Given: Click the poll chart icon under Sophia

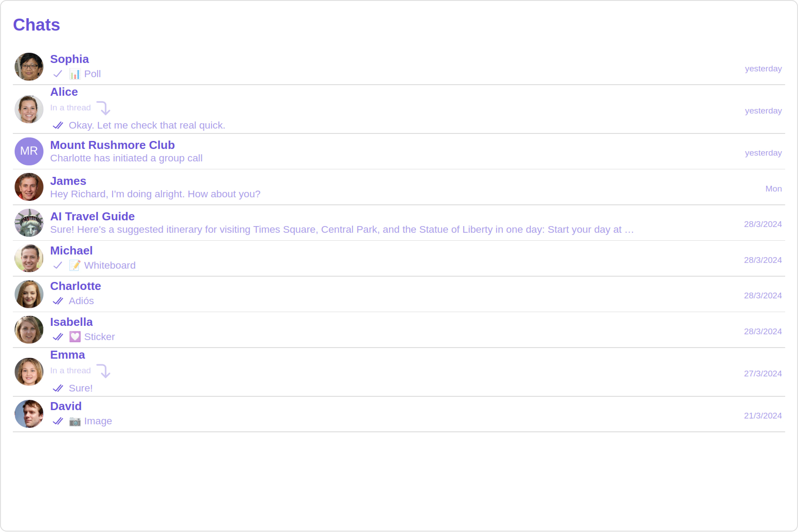Looking at the screenshot, I should [75, 74].
